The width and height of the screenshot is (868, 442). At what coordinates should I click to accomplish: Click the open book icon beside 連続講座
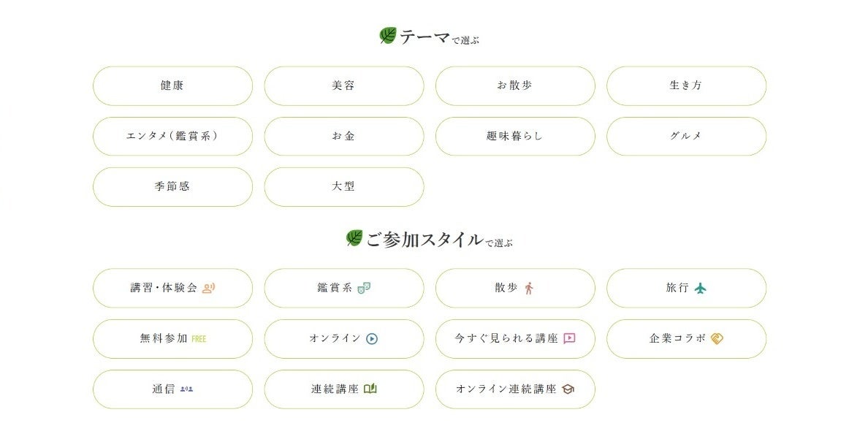370,389
